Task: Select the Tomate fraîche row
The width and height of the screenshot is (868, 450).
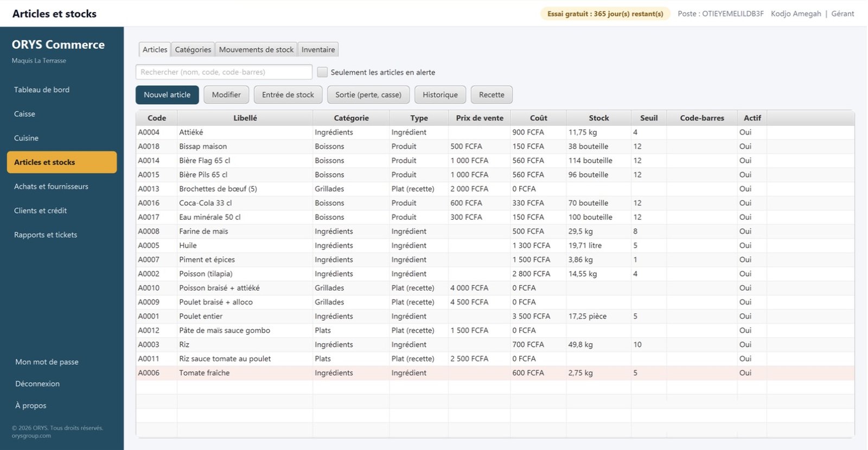Action: click(x=495, y=373)
